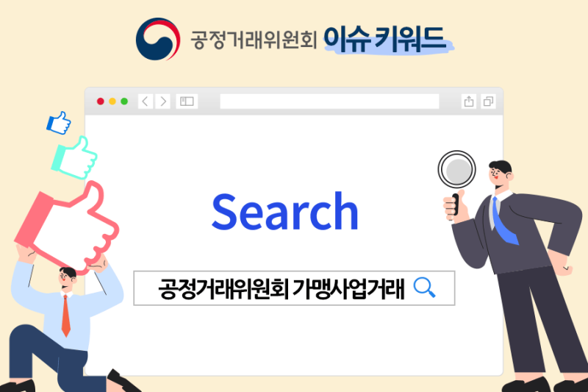The width and height of the screenshot is (588, 392).
Task: Click the 공정거래위원회 header text
Action: point(254,40)
